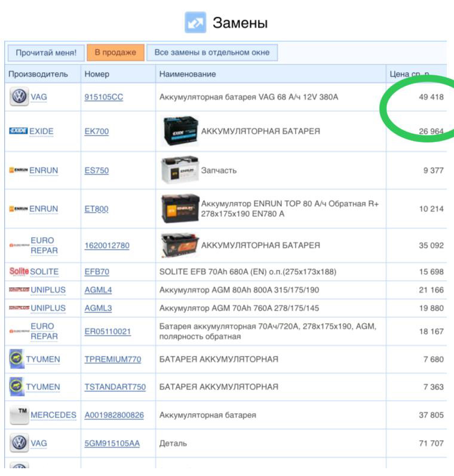The height and width of the screenshot is (476, 454).
Task: Click the 'Номер' column header
Action: coord(97,74)
